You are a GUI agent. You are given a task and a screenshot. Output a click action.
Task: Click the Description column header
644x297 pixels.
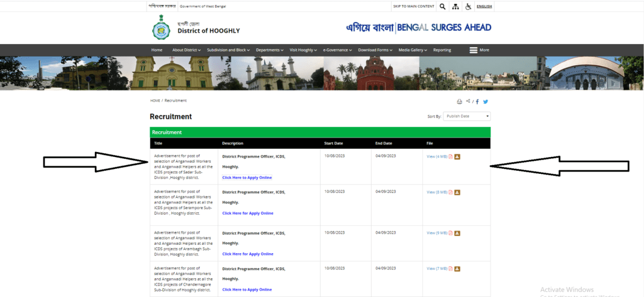click(x=233, y=144)
